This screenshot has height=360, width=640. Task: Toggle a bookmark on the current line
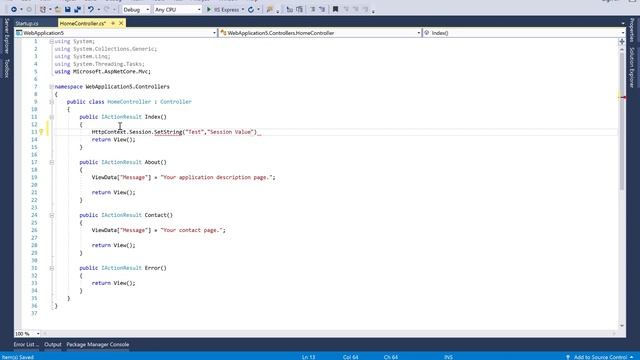[336, 9]
